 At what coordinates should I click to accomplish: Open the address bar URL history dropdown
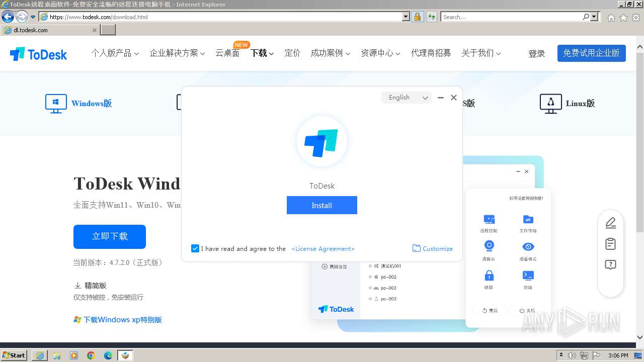pyautogui.click(x=406, y=17)
